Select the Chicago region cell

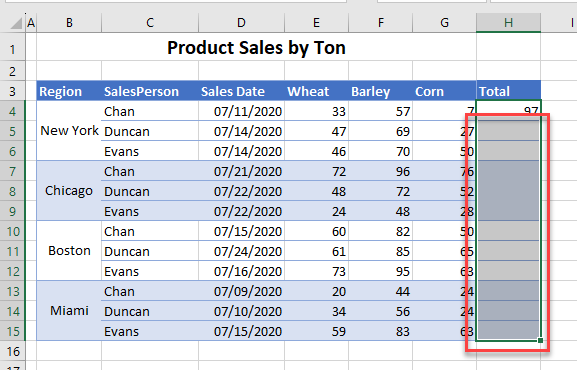[x=69, y=191]
